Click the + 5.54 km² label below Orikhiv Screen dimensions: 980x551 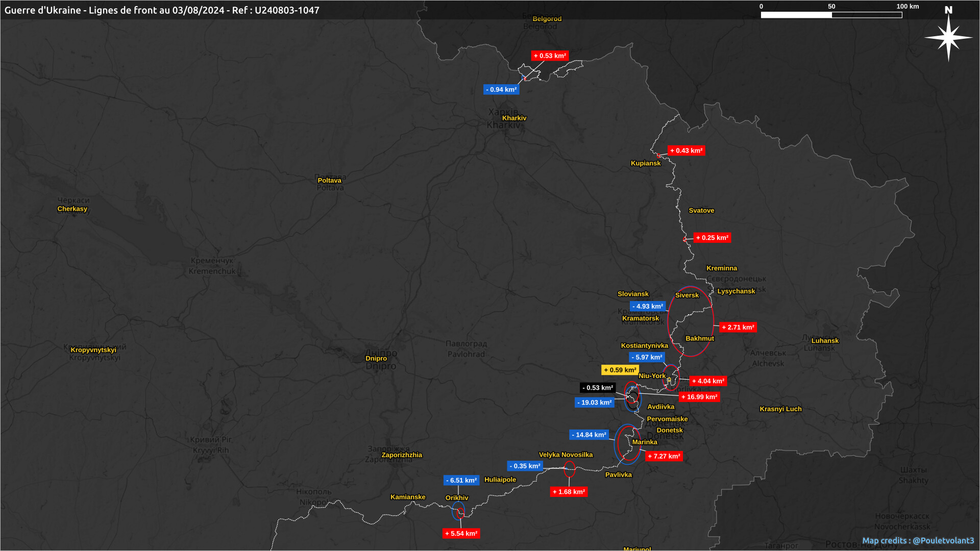click(461, 534)
